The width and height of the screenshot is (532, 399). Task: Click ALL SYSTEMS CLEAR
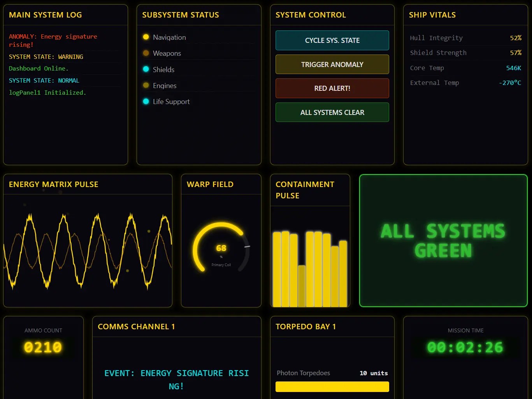(332, 112)
